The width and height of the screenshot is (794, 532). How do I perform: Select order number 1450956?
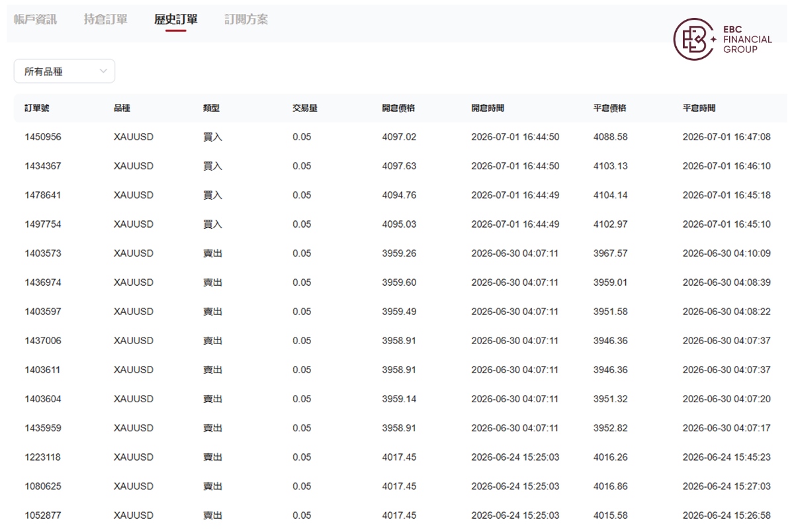[x=43, y=137]
